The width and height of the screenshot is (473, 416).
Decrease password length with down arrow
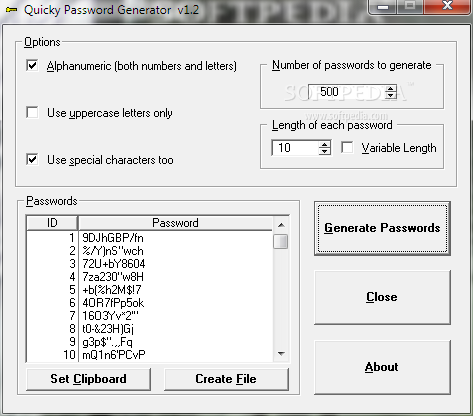(324, 151)
